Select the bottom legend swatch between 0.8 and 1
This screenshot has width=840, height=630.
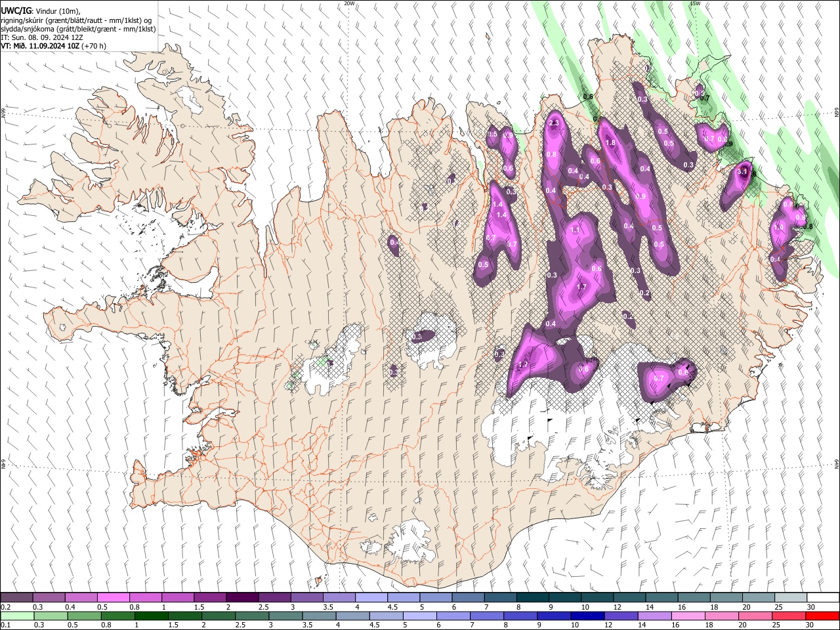118,616
